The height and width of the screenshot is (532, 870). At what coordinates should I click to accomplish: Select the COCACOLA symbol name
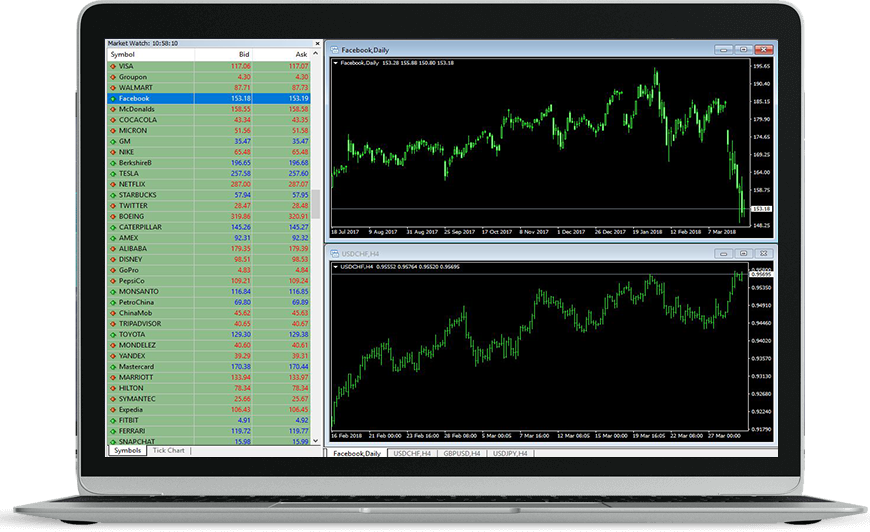coord(138,120)
